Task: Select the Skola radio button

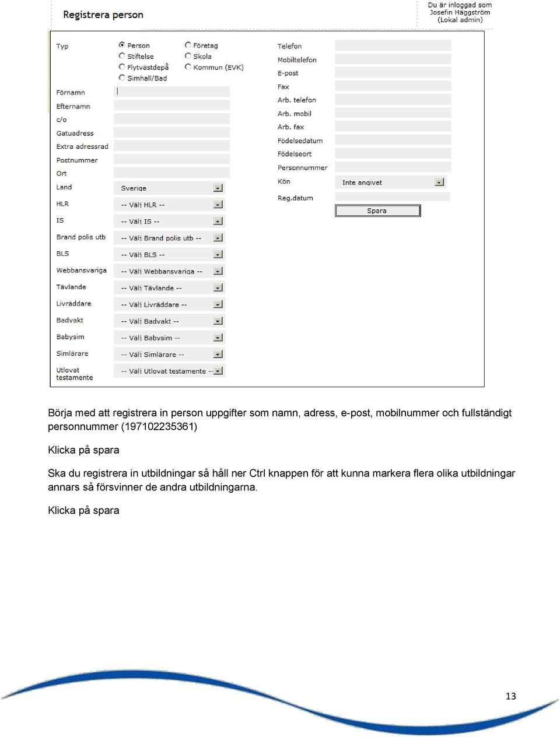Action: (x=188, y=56)
